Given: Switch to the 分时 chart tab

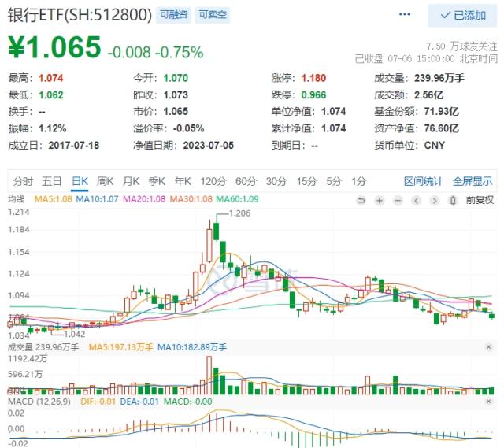Looking at the screenshot, I should pyautogui.click(x=23, y=181).
